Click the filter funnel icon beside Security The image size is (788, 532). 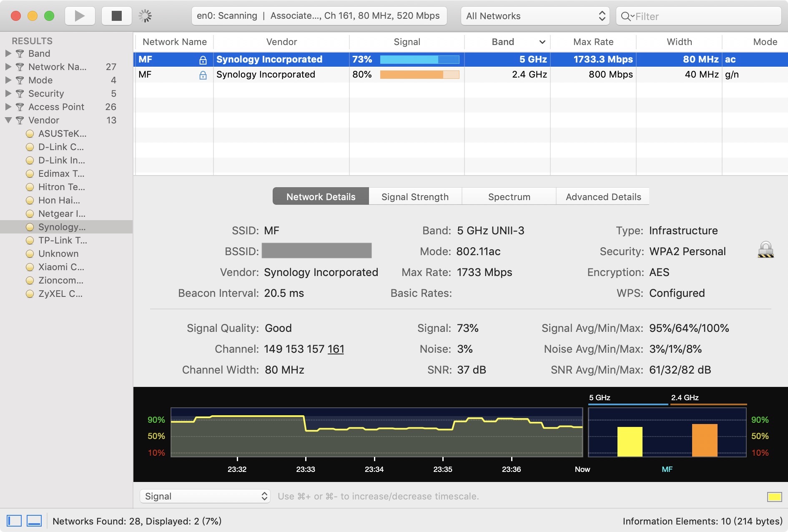pyautogui.click(x=20, y=94)
